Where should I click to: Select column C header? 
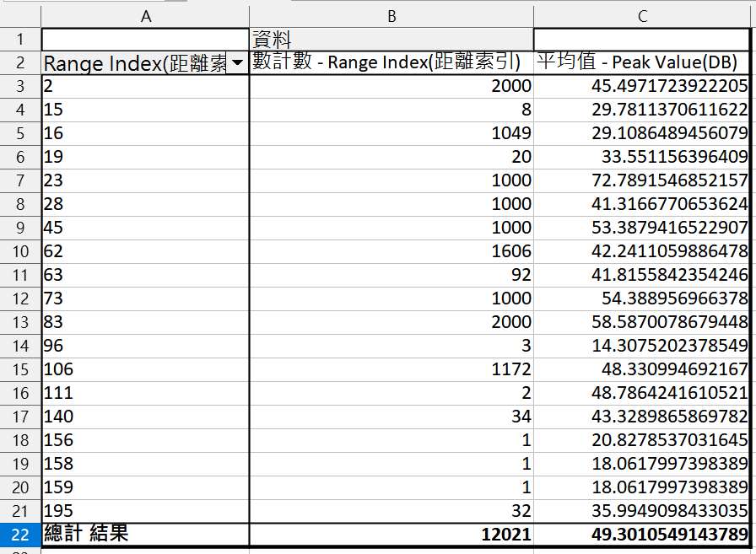click(x=642, y=15)
